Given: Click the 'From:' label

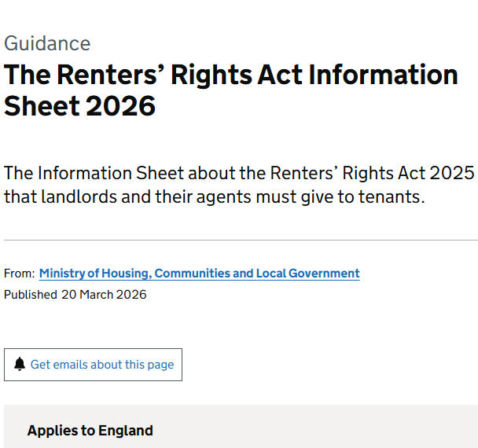Looking at the screenshot, I should coord(19,274).
